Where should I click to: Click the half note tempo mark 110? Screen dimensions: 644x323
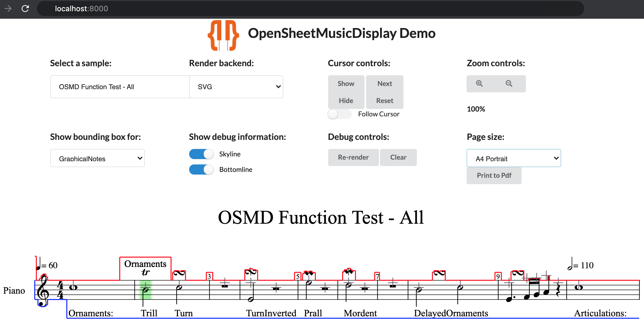coord(580,264)
